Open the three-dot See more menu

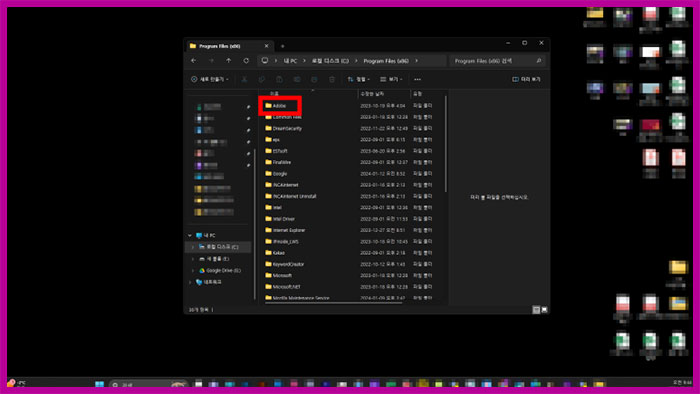(417, 79)
